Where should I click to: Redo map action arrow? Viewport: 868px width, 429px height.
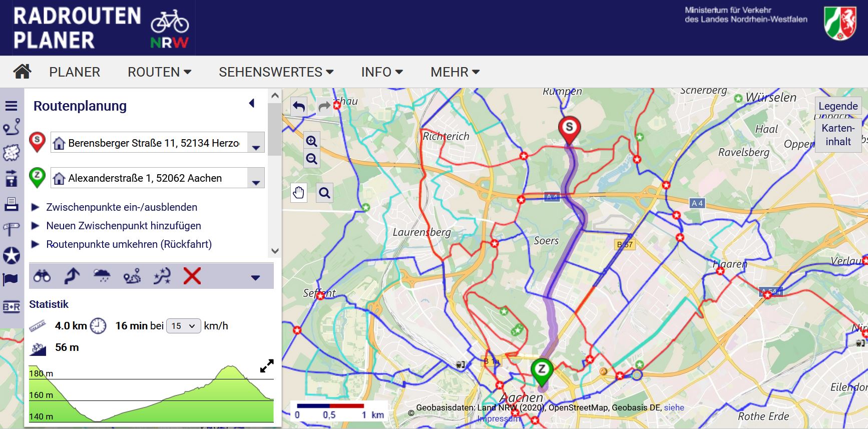[324, 106]
